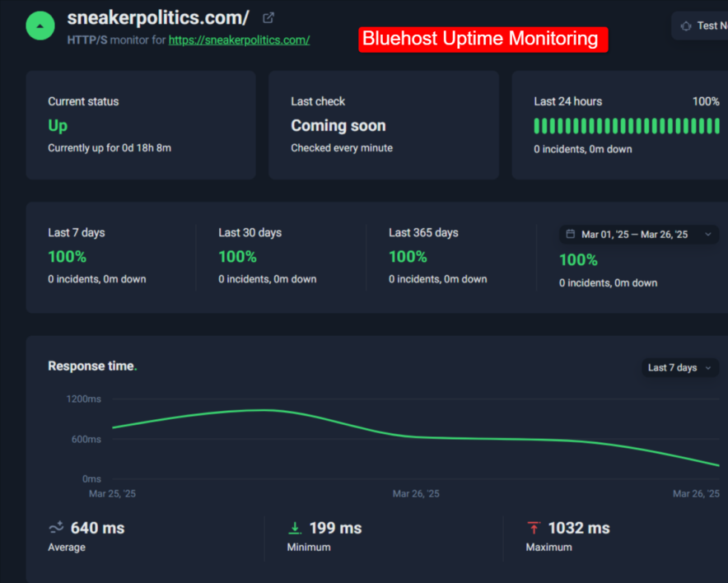Click the sneakerpolitics.com/ page title

(x=158, y=17)
